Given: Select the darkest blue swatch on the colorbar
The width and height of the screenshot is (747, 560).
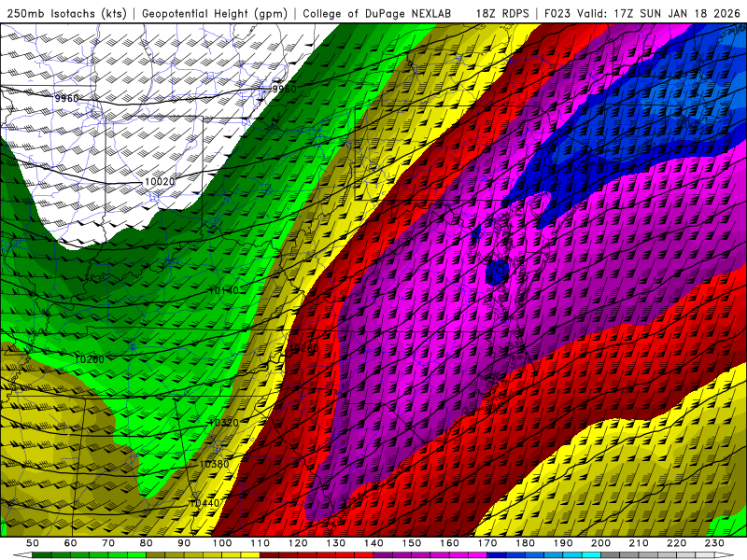Looking at the screenshot, I should pyautogui.click(x=496, y=554).
